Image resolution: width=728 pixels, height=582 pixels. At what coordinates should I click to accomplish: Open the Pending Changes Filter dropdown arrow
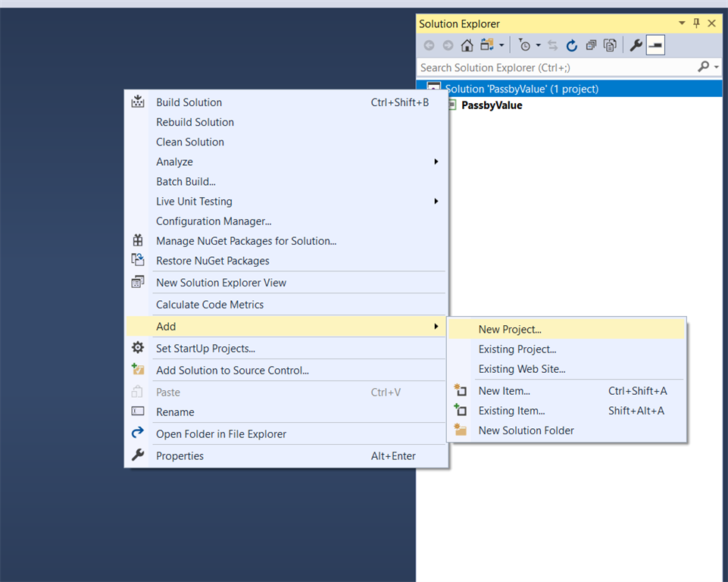tap(538, 45)
